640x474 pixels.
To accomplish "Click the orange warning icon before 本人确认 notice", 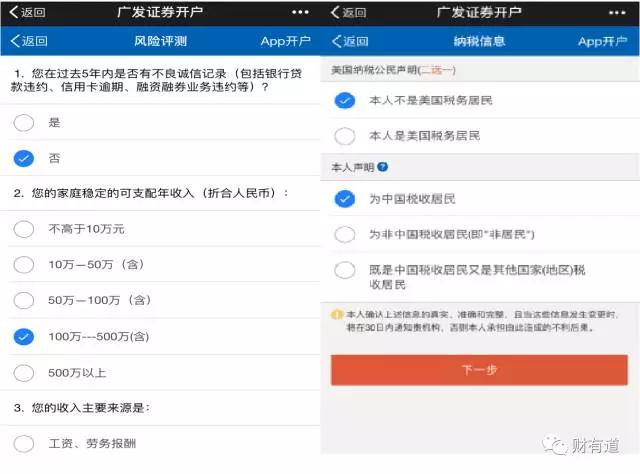I will [x=337, y=315].
